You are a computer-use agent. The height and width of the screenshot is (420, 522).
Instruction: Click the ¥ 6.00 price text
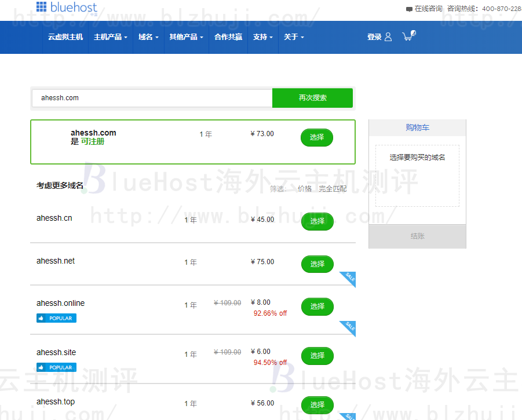point(260,352)
